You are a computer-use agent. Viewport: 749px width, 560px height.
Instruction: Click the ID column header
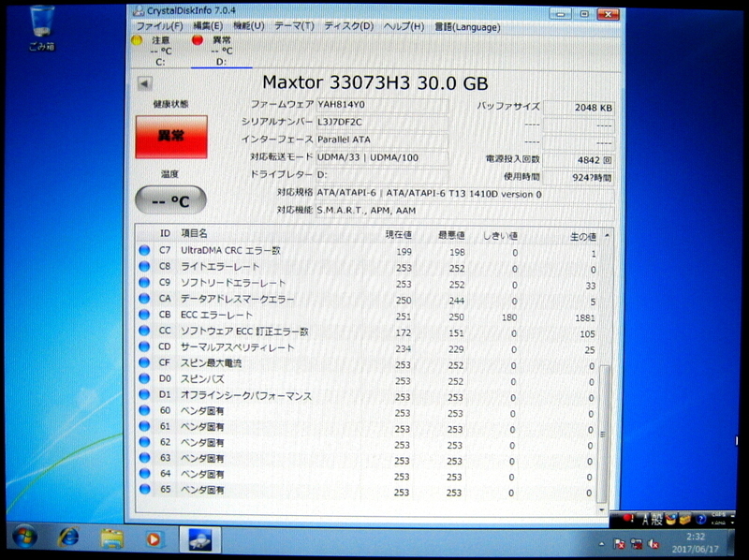point(165,233)
